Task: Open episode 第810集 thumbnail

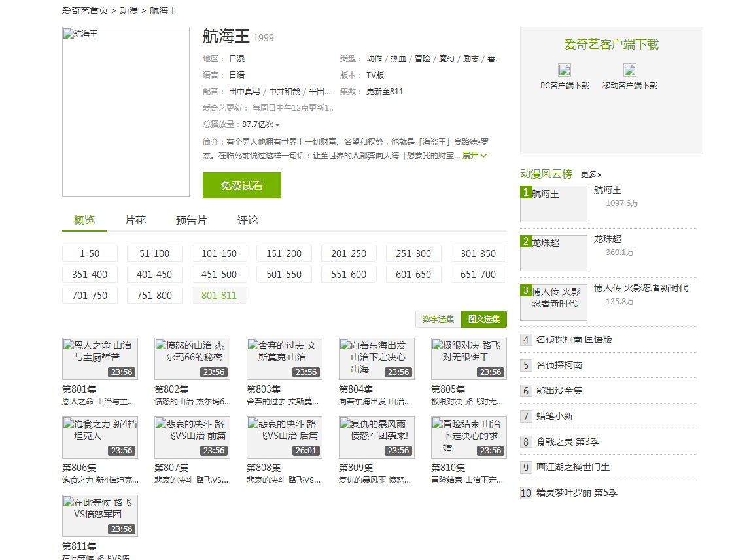Action: pyautogui.click(x=469, y=437)
